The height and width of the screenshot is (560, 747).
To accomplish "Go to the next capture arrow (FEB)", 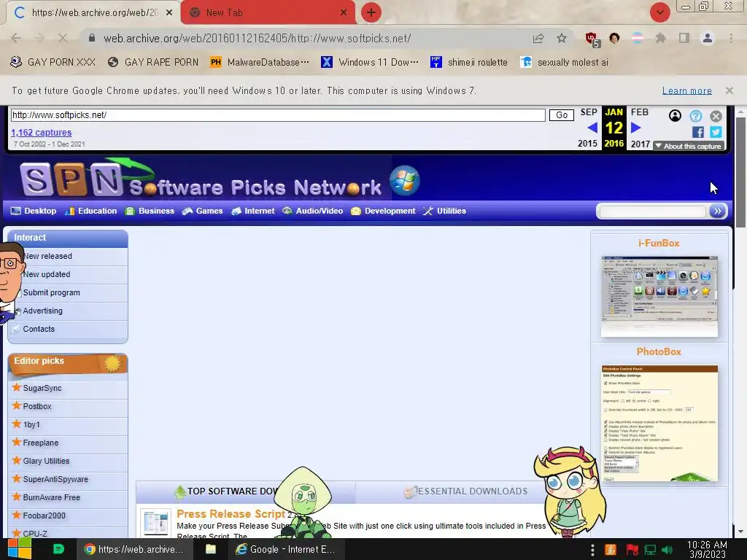I will [635, 128].
